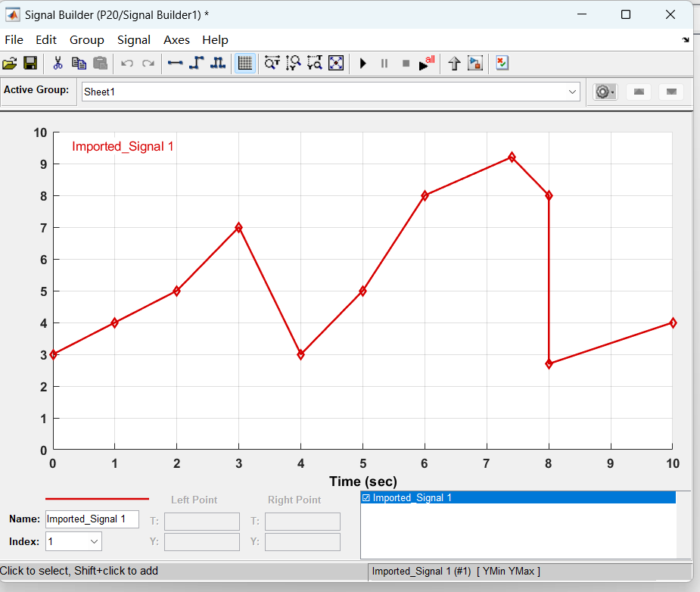Viewport: 700px width, 592px height.
Task: Click the red Imported_Signal 1 label on the plot
Action: 123,146
